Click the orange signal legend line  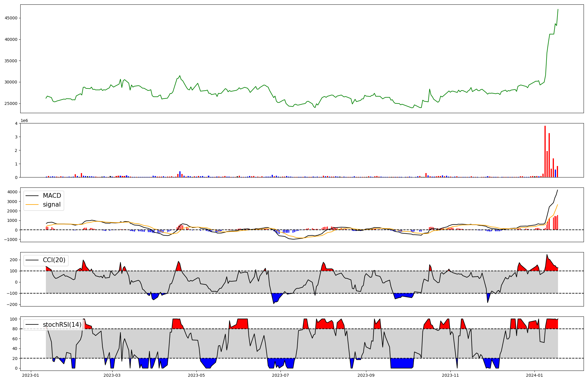pyautogui.click(x=32, y=205)
